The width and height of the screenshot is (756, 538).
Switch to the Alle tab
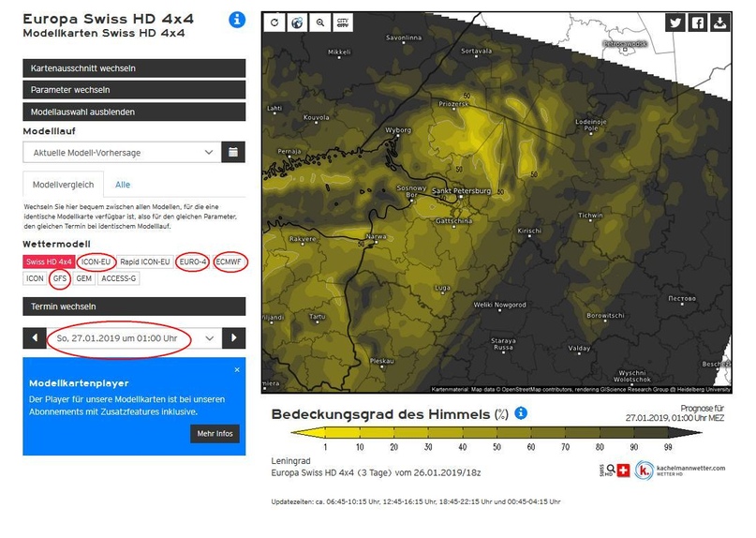click(123, 185)
